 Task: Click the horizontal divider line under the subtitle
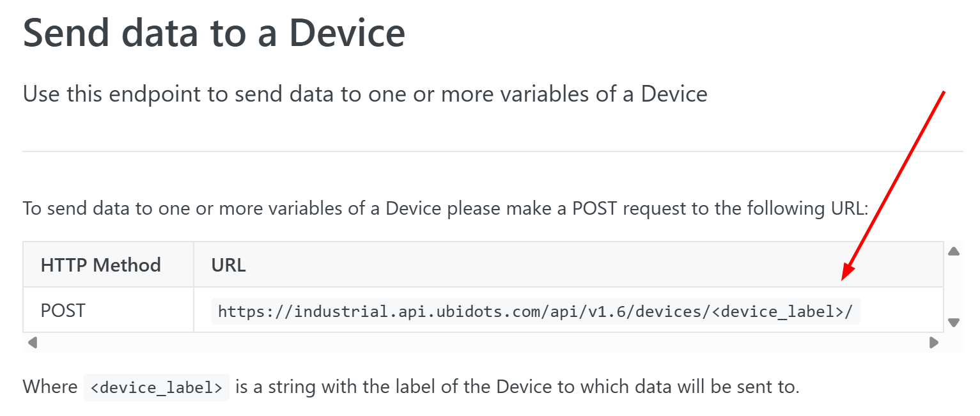tap(492, 151)
